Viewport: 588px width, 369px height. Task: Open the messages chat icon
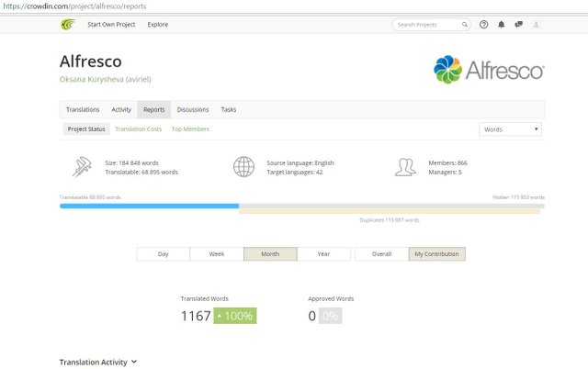coord(518,25)
